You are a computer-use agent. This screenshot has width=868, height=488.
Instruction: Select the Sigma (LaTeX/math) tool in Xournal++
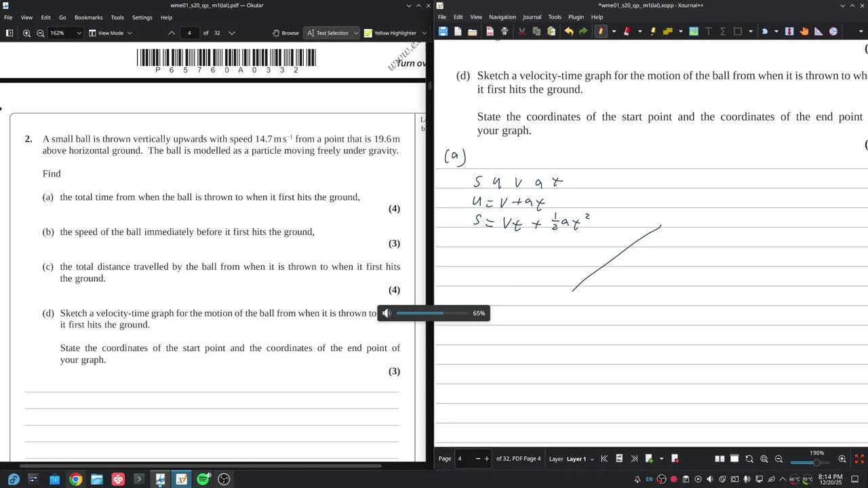pos(723,31)
